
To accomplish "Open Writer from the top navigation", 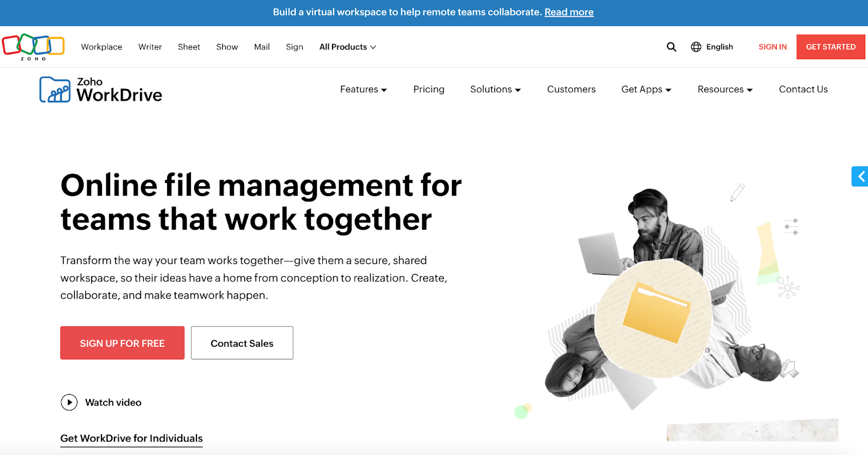I will click(150, 47).
